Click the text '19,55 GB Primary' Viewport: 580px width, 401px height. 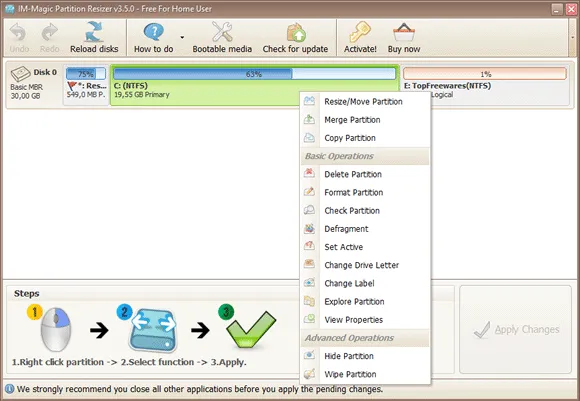[142, 95]
